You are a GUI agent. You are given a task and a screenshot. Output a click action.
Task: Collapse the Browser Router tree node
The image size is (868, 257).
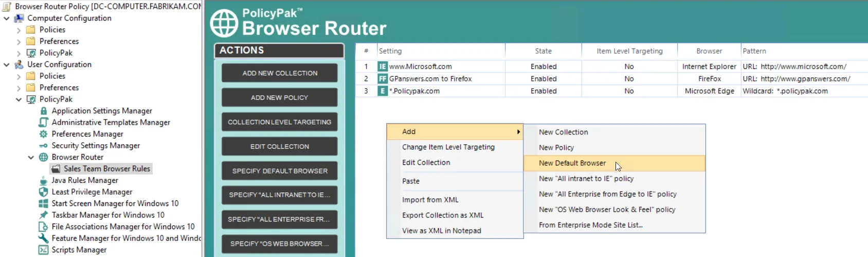click(31, 158)
